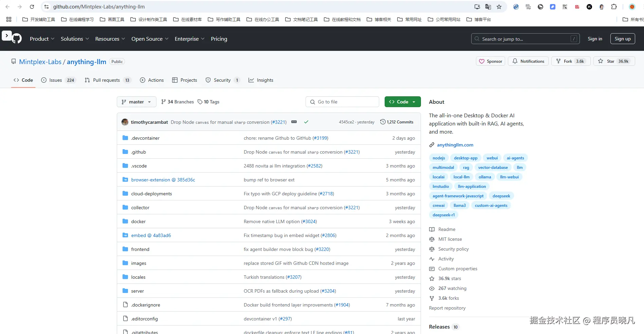Open the Resources dropdown menu
This screenshot has height=334, width=644.
(x=110, y=39)
